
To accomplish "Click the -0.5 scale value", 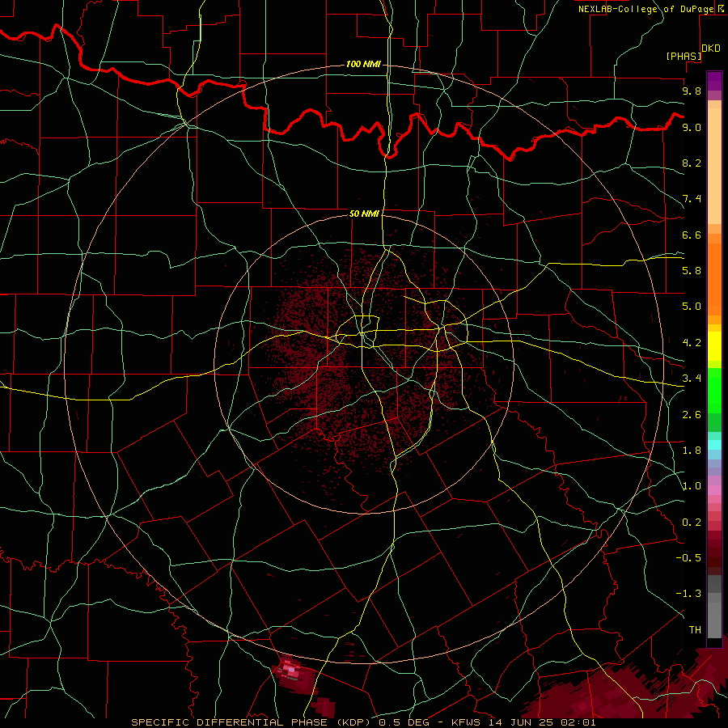I will (688, 558).
